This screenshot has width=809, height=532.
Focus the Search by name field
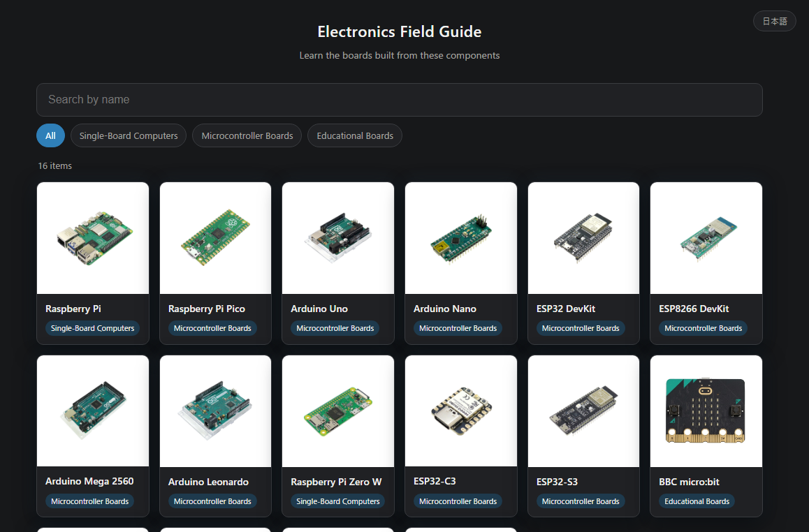coord(400,100)
